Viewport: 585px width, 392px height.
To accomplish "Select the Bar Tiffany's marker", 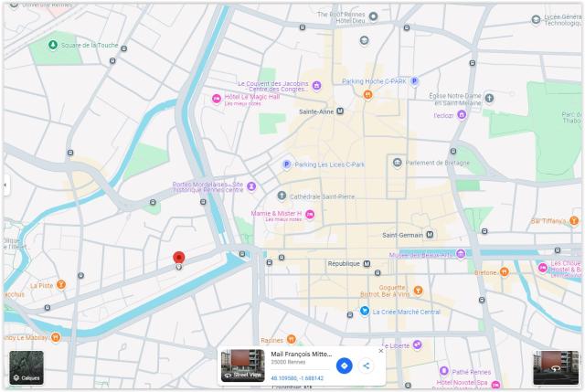I will [574, 221].
